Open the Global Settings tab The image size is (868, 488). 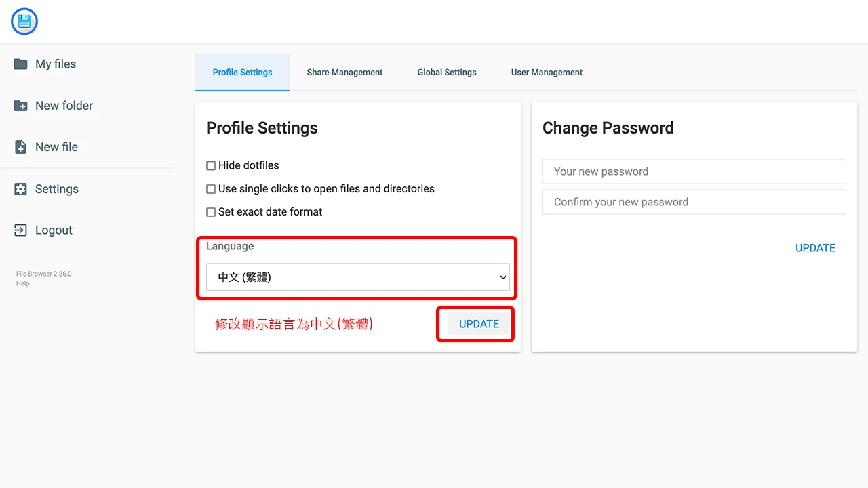[x=446, y=72]
